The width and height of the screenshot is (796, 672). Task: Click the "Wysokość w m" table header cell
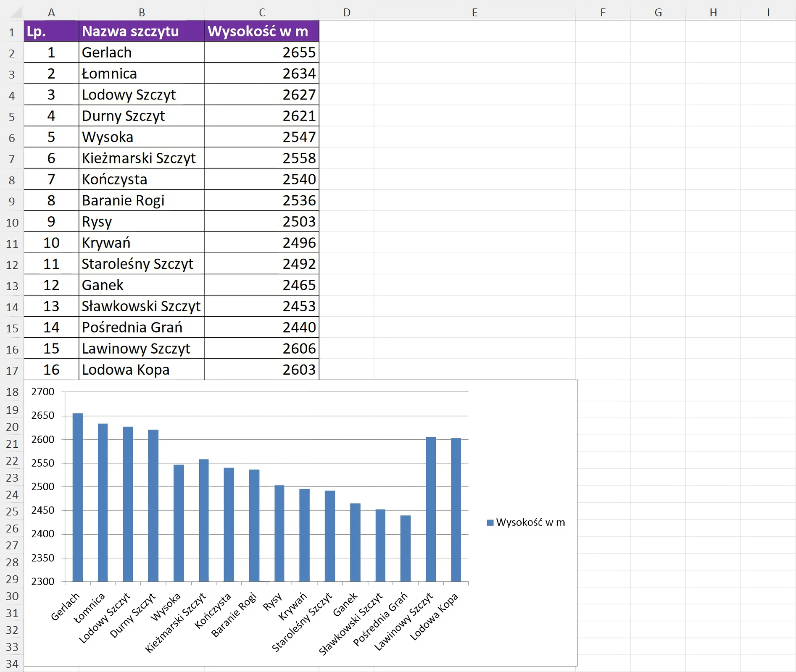click(x=262, y=31)
